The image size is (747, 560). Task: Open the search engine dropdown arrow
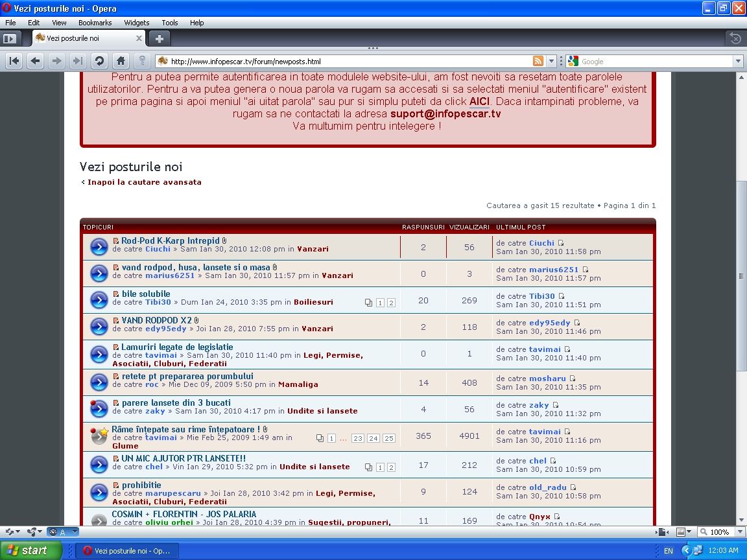738,62
